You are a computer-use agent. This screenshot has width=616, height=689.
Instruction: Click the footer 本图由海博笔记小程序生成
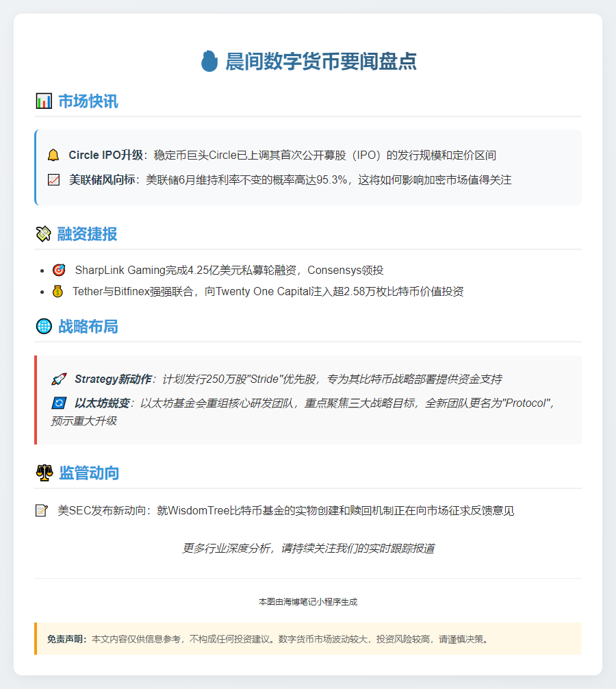pyautogui.click(x=308, y=601)
